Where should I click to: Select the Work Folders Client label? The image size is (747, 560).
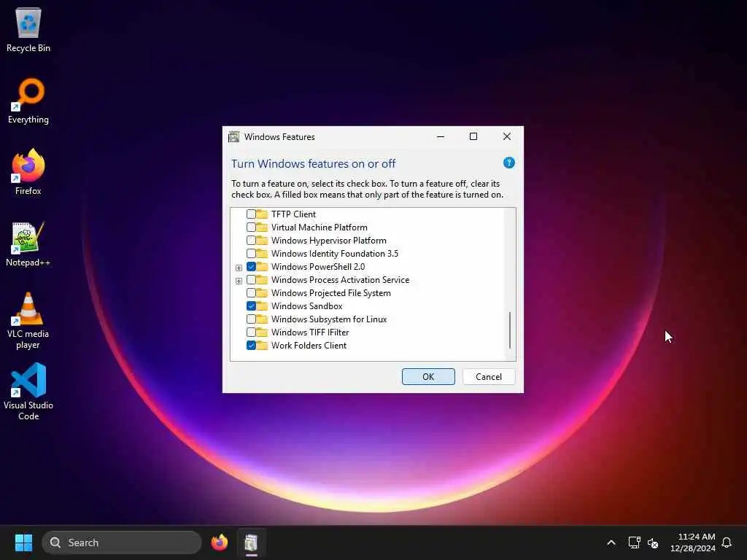coord(309,345)
